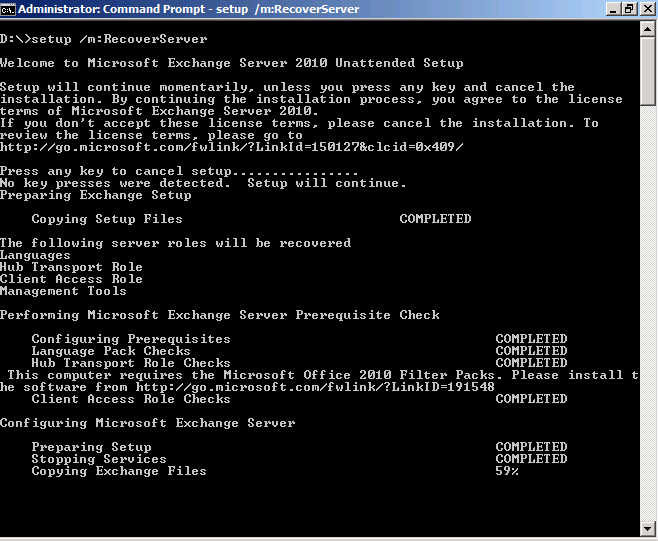Click 'Configuring Microsoft Exchange Server' heading
Screen dimensions: 658x541
coord(148,423)
